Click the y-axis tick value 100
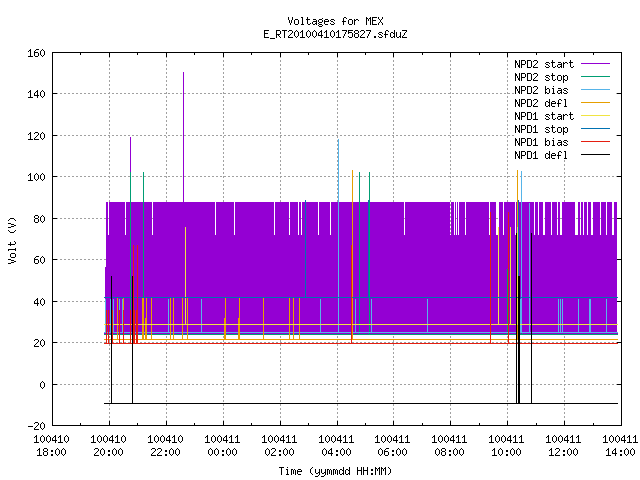This screenshot has height=480, width=640. pos(36,177)
